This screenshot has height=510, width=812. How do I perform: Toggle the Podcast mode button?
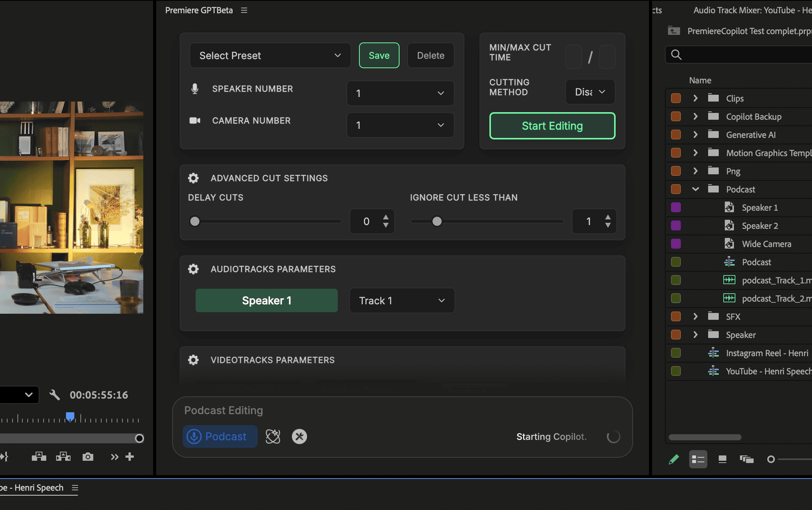pyautogui.click(x=220, y=436)
